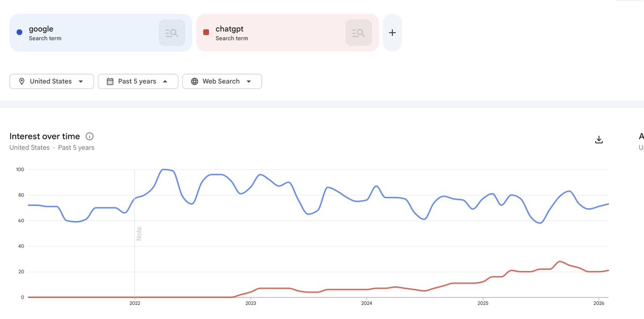Click the 80 y-axis value
644x319 pixels.
click(21, 195)
